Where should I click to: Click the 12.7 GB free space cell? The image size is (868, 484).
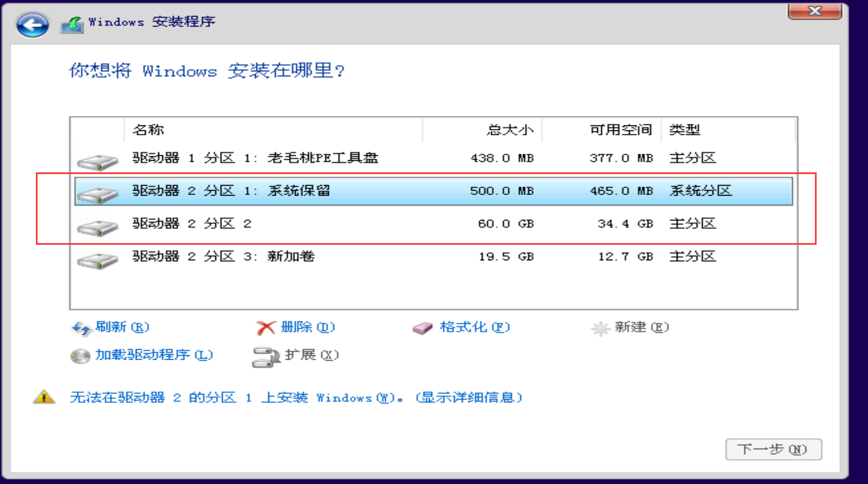(625, 256)
